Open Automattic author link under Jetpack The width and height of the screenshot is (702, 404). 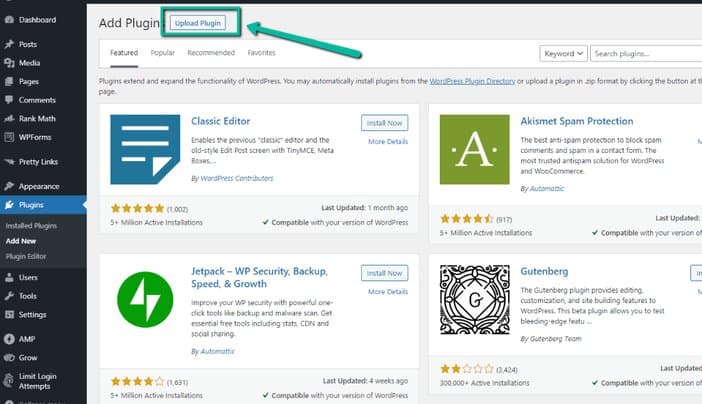[x=217, y=351]
